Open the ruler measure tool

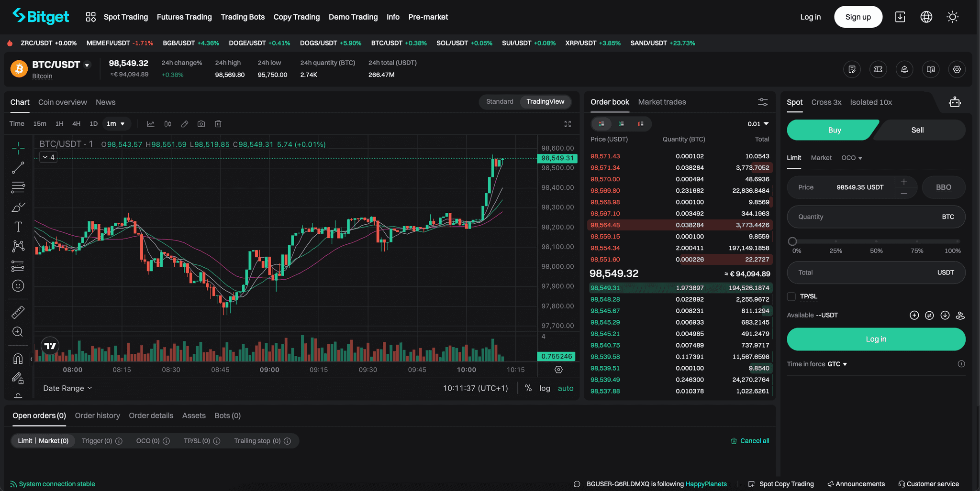[x=18, y=312]
